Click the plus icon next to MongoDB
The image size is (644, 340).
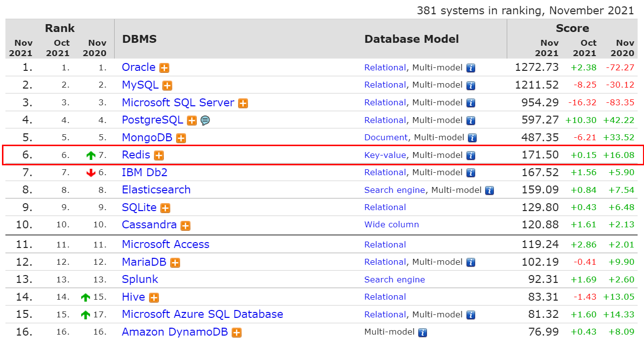(181, 138)
